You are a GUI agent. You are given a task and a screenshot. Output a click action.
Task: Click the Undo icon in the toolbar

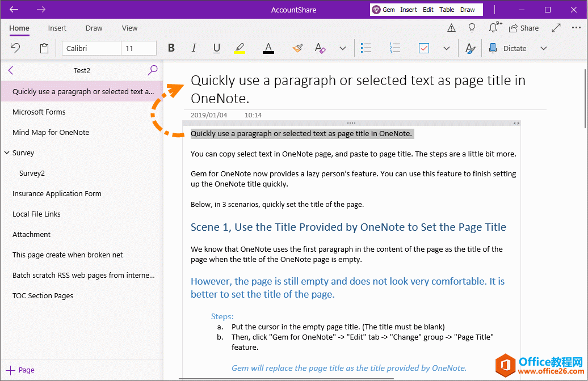click(15, 48)
